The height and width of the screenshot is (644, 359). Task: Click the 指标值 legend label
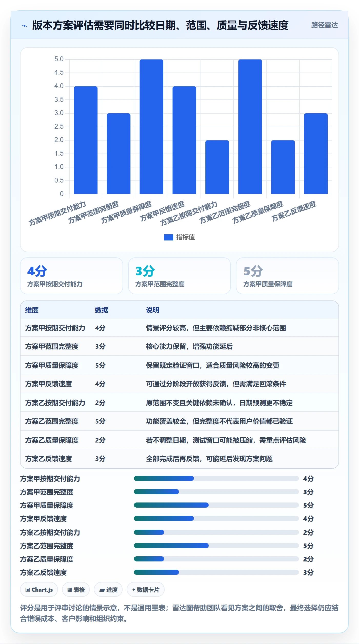point(186,237)
